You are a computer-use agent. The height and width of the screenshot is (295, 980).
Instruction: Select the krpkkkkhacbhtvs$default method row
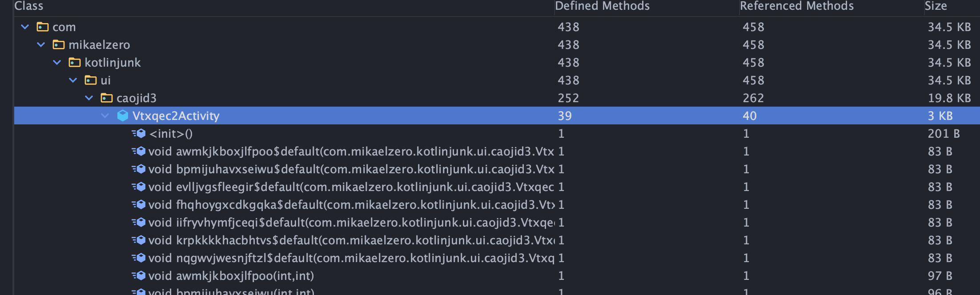(x=350, y=240)
